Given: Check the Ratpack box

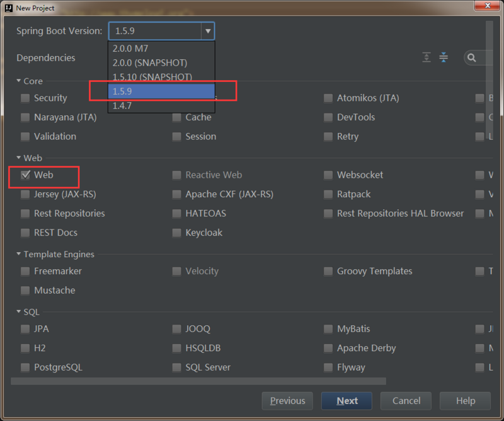Looking at the screenshot, I should (x=328, y=194).
